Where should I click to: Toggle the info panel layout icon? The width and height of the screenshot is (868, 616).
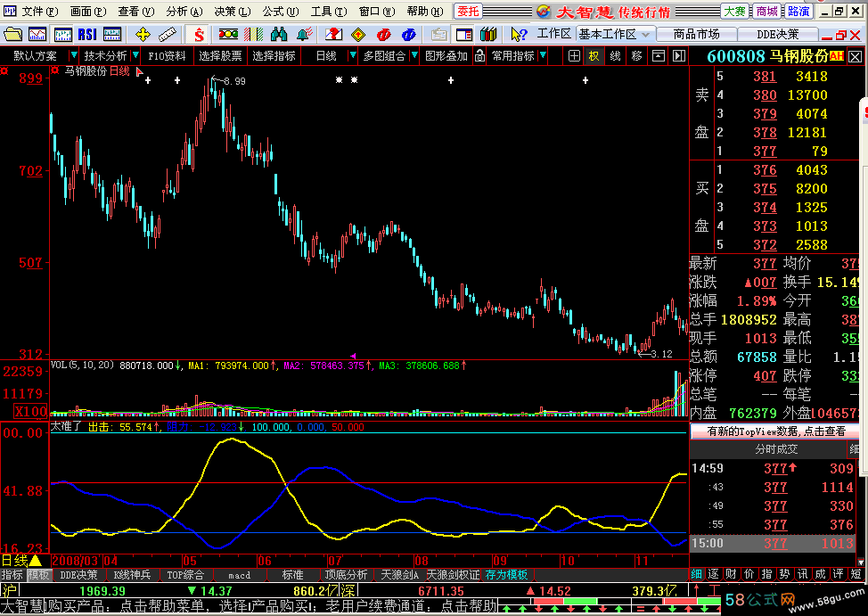click(464, 35)
